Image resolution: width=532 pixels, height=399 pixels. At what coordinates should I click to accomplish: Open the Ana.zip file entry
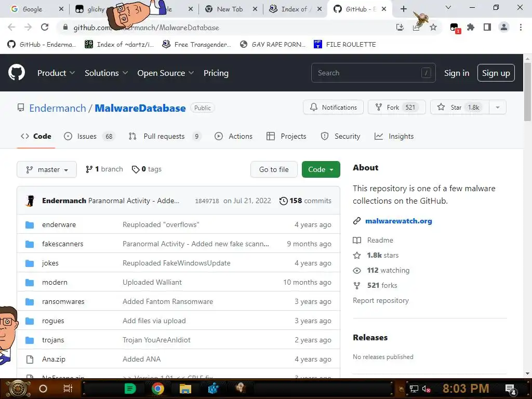coord(54,359)
